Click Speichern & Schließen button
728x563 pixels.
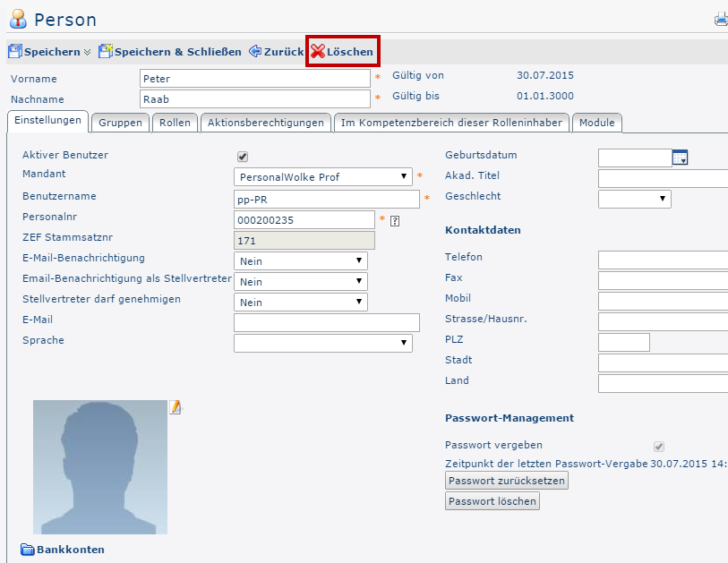coord(170,52)
